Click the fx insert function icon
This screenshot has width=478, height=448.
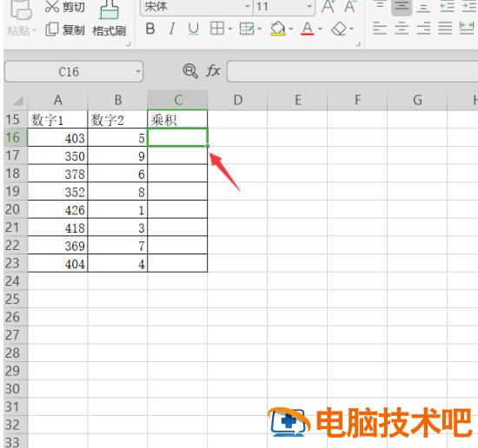pos(213,71)
